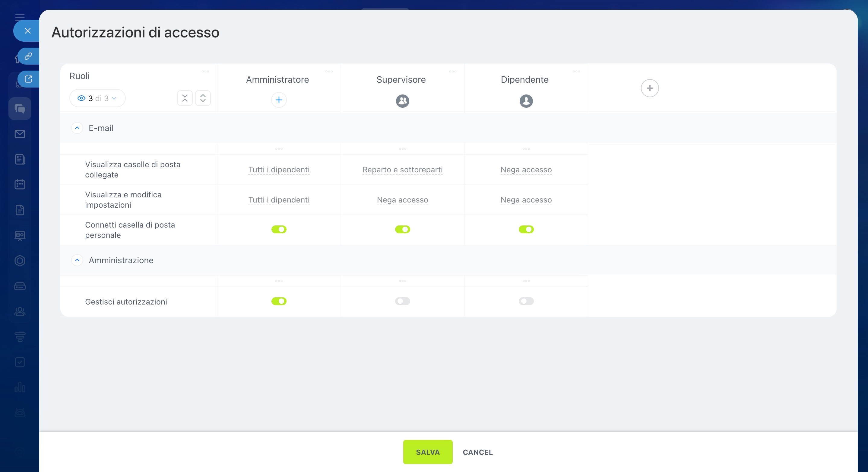Open the 3 di 3 roles dropdown
This screenshot has width=868, height=472.
pyautogui.click(x=97, y=98)
